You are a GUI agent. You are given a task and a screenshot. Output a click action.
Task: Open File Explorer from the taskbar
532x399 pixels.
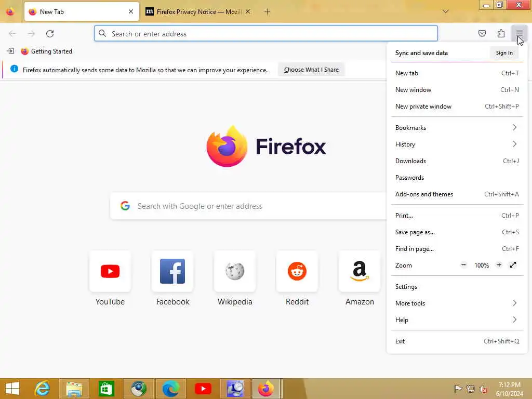(74, 389)
